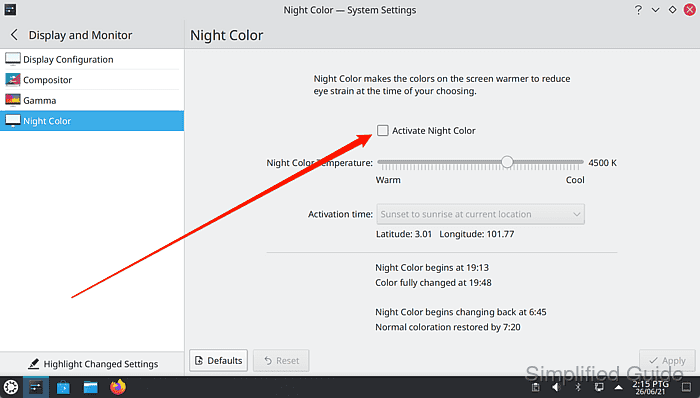Close the System Settings window
This screenshot has width=700, height=398.
690,10
